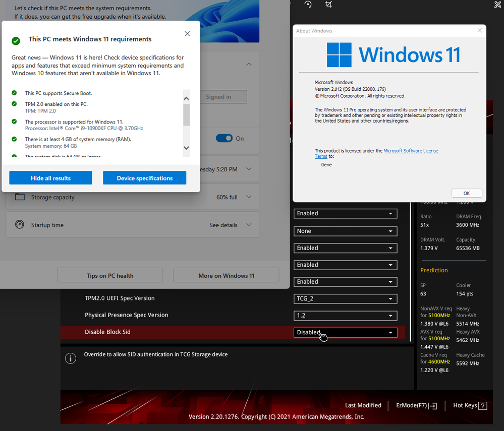Click Tips on PC health button
Viewport: 504px width, 431px height.
[110, 275]
